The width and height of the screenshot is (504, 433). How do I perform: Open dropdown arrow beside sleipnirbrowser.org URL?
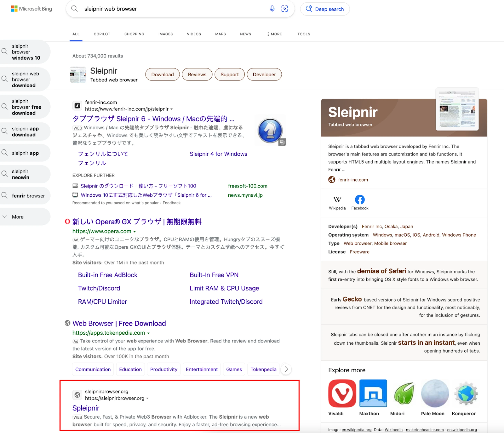147,399
